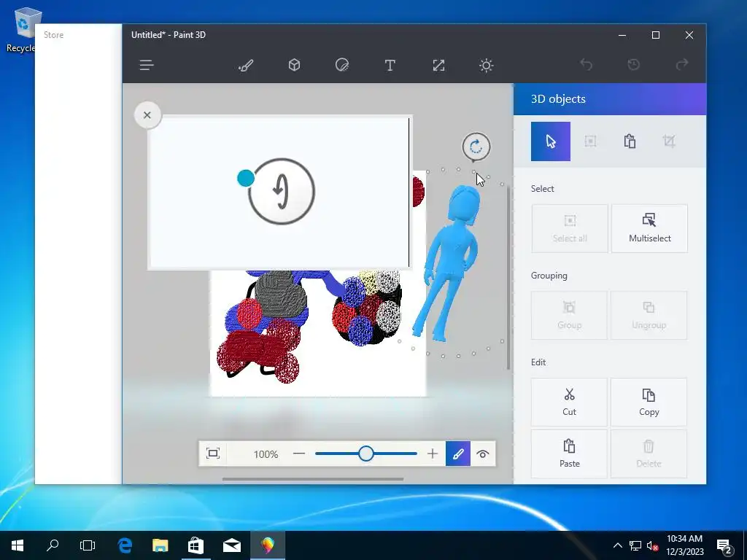This screenshot has height=560, width=747.
Task: Launch Microsoft Edge from taskbar
Action: tap(124, 545)
